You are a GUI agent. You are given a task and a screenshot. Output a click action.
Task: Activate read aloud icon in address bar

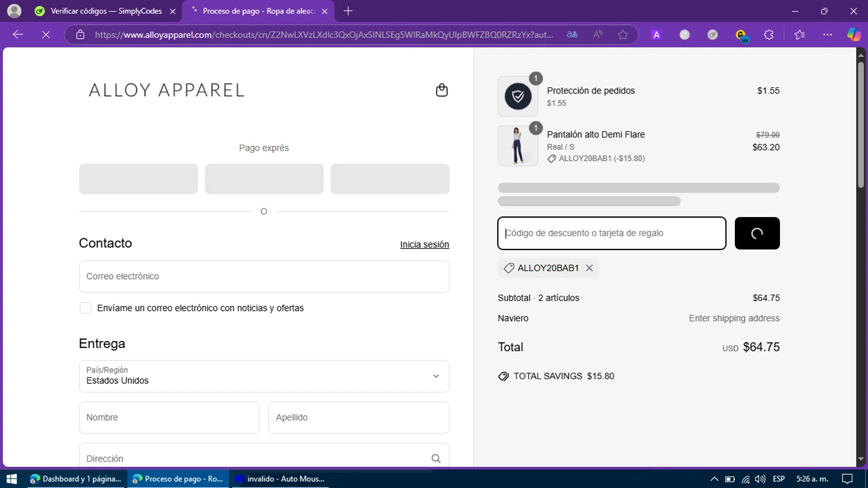tap(598, 35)
